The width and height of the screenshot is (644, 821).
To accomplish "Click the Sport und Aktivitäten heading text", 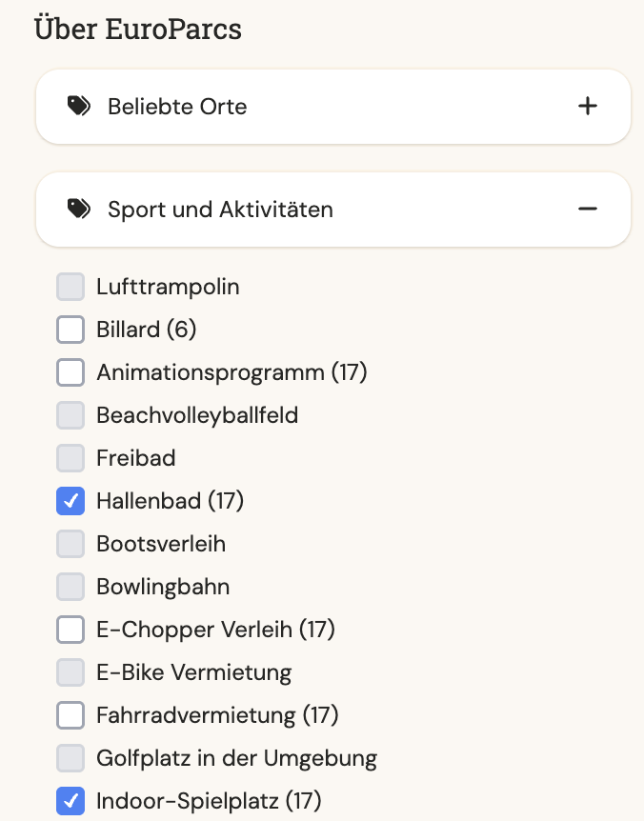I will point(220,210).
